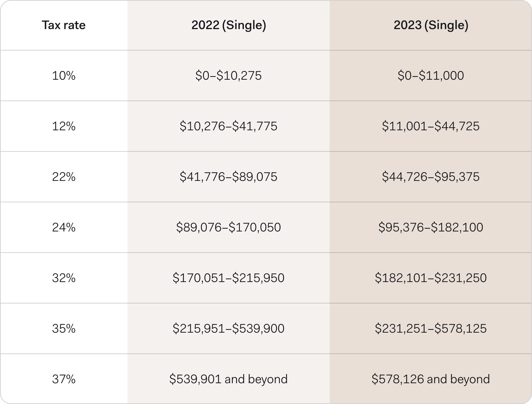
Task: Select the $182,101–$231,250 cell
Action: pyautogui.click(x=431, y=278)
